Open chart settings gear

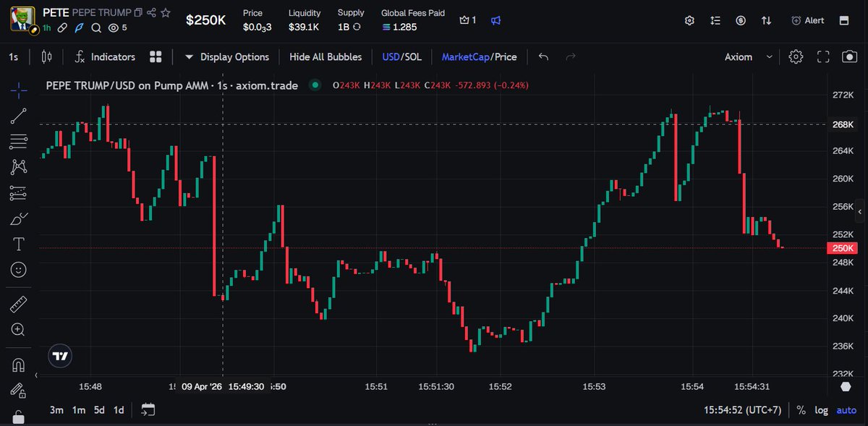tap(796, 56)
